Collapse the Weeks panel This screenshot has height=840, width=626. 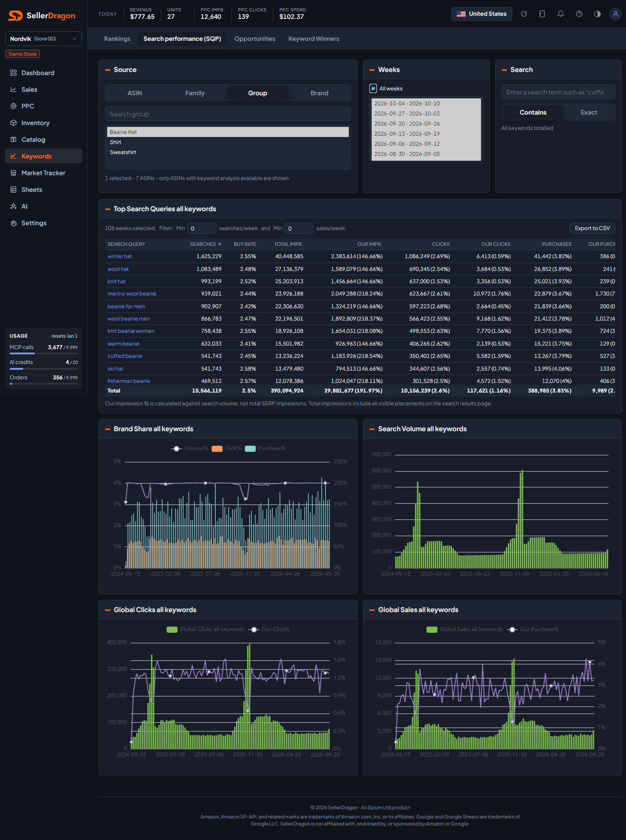(372, 70)
